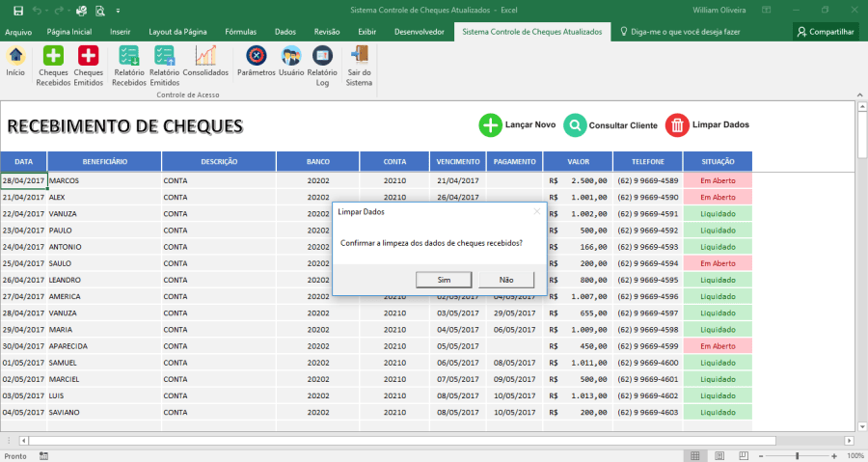
Task: Switch to the Layout da Página tab
Action: 177,32
